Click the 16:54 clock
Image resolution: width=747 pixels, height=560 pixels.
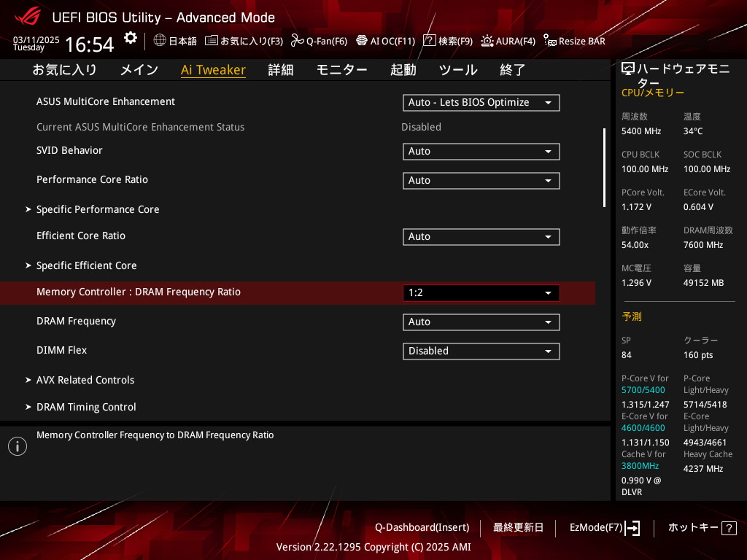(90, 44)
